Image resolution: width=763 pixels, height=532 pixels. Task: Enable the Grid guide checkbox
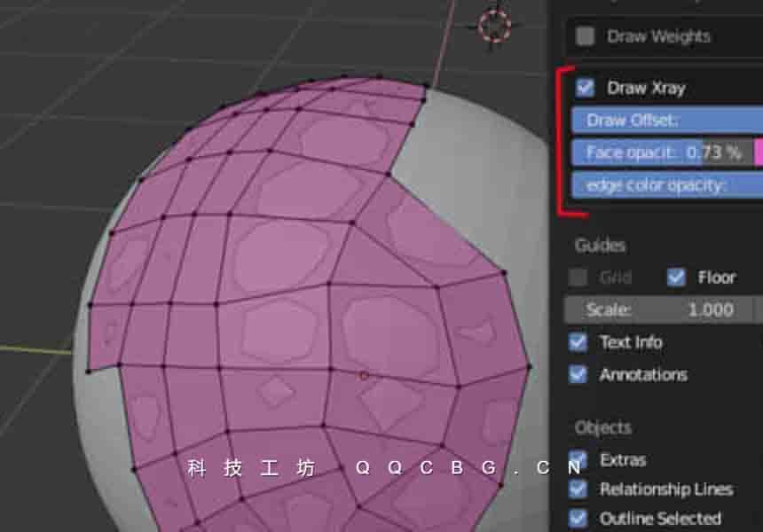point(578,278)
